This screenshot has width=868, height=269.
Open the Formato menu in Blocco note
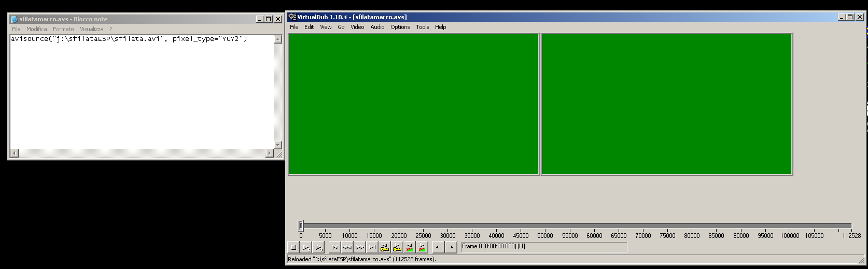coord(63,30)
